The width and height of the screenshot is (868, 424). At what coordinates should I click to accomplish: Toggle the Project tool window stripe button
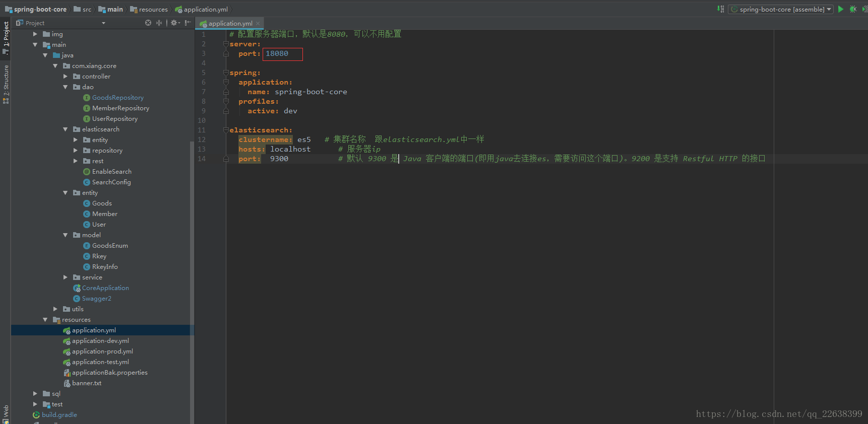click(6, 36)
